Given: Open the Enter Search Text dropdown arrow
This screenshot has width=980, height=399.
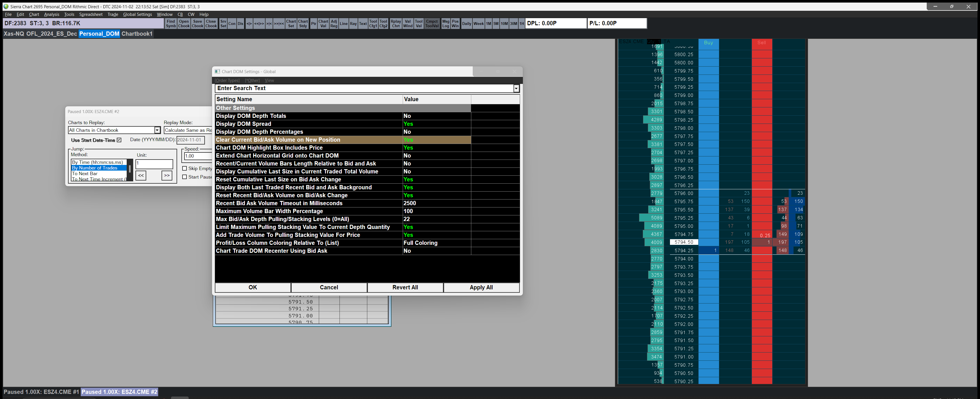Looking at the screenshot, I should coord(516,88).
